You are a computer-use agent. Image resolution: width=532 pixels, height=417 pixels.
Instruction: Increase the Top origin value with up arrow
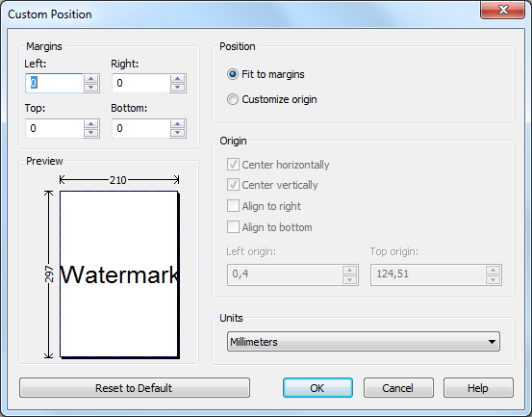click(x=493, y=271)
